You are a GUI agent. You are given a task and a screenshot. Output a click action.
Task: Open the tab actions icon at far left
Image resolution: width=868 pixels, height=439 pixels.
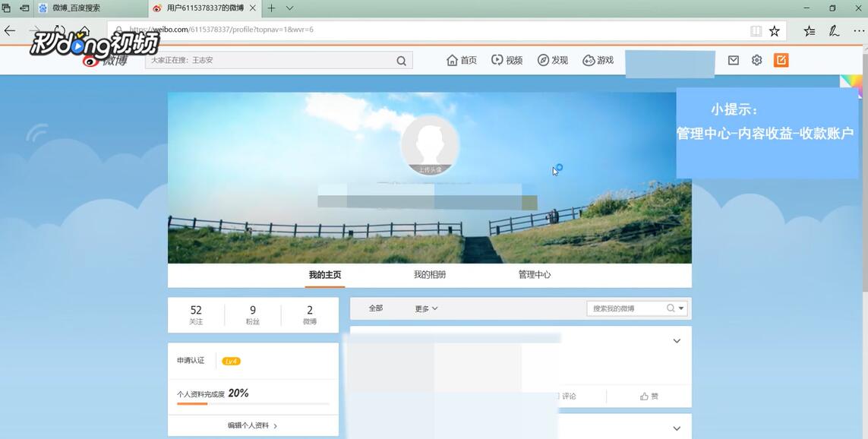(x=7, y=8)
